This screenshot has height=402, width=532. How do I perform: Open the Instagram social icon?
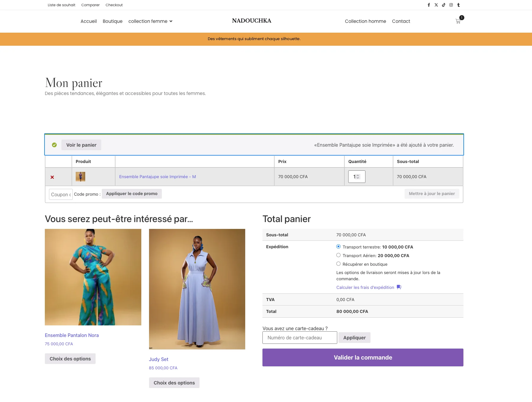451,5
